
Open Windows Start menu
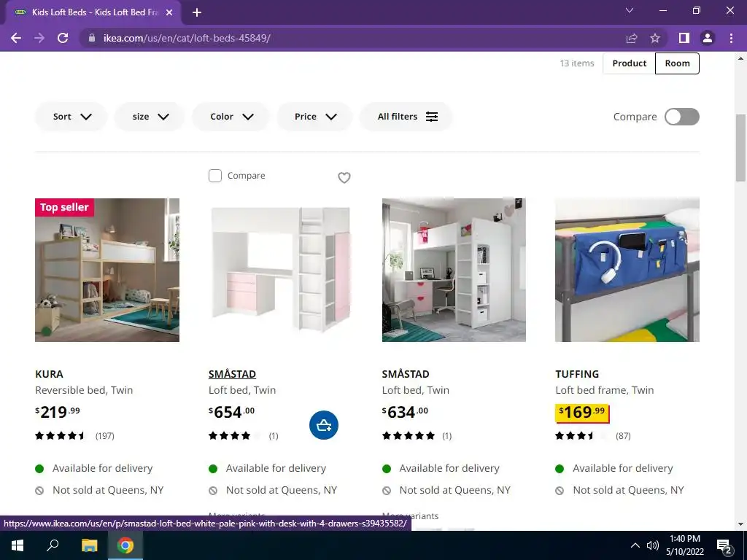click(x=18, y=545)
